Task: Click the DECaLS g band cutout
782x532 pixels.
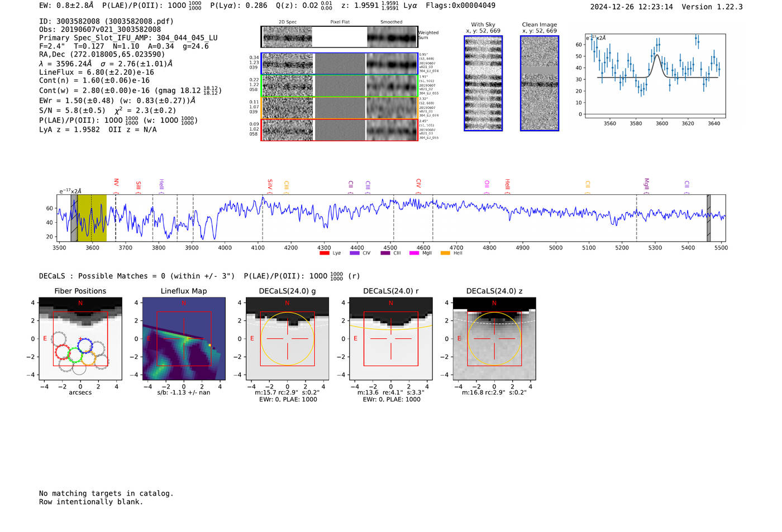Action: [287, 339]
